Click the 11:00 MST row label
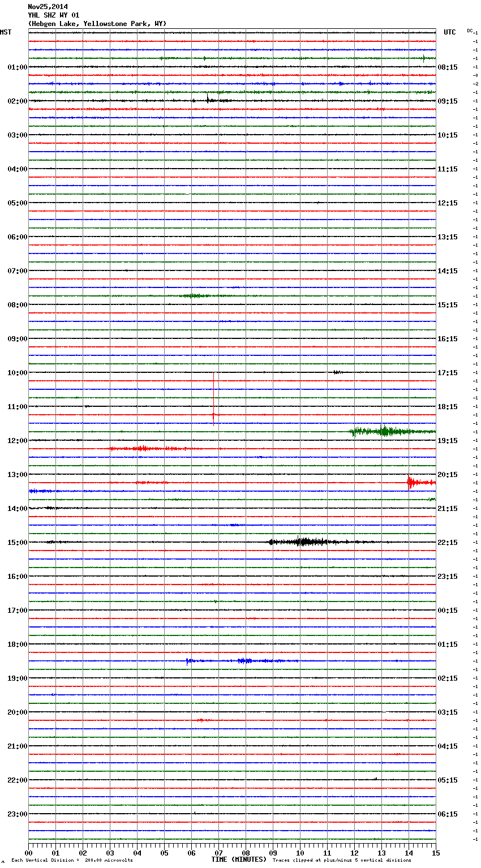The width and height of the screenshot is (481, 868). click(17, 407)
